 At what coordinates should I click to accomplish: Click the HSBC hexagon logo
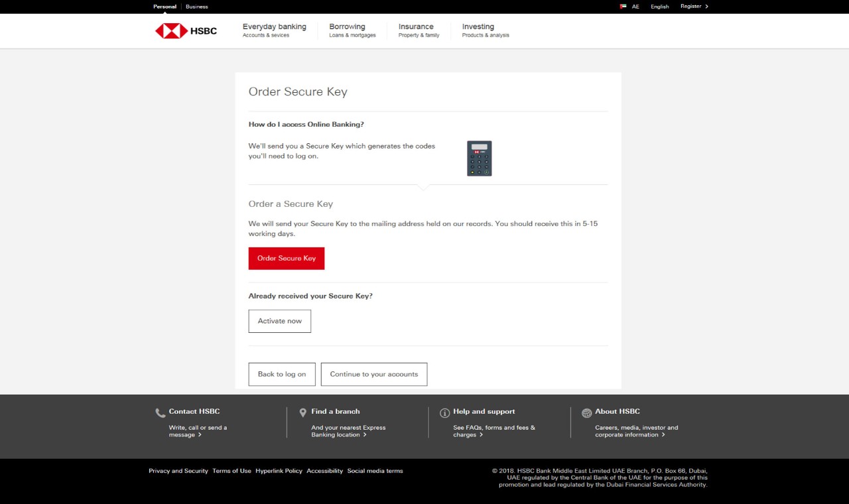pyautogui.click(x=171, y=31)
